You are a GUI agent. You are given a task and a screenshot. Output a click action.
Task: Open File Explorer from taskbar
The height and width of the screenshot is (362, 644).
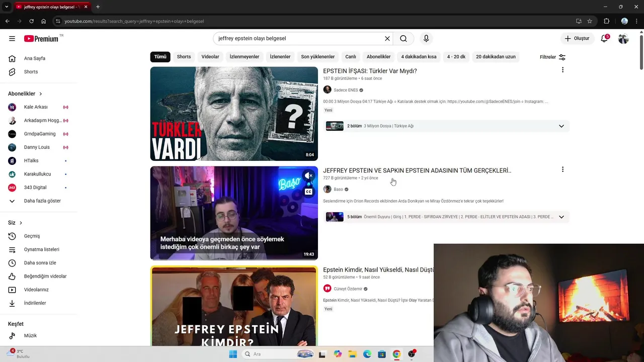352,354
